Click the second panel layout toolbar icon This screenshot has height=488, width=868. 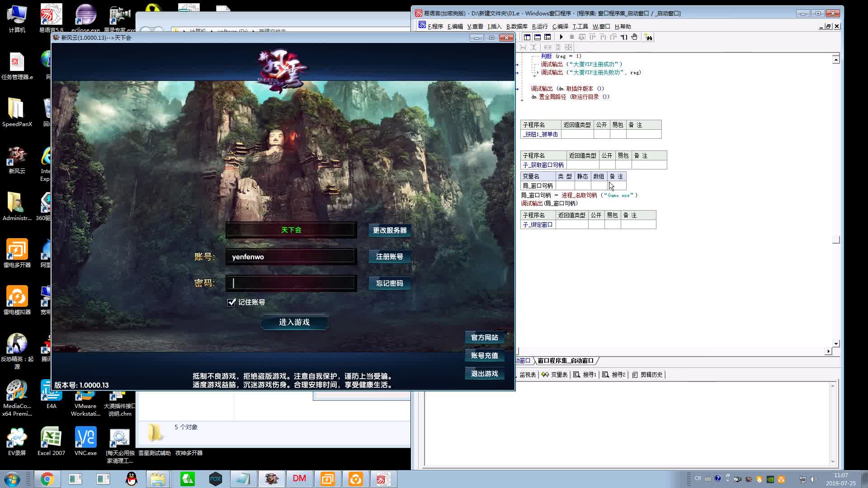pos(538,37)
